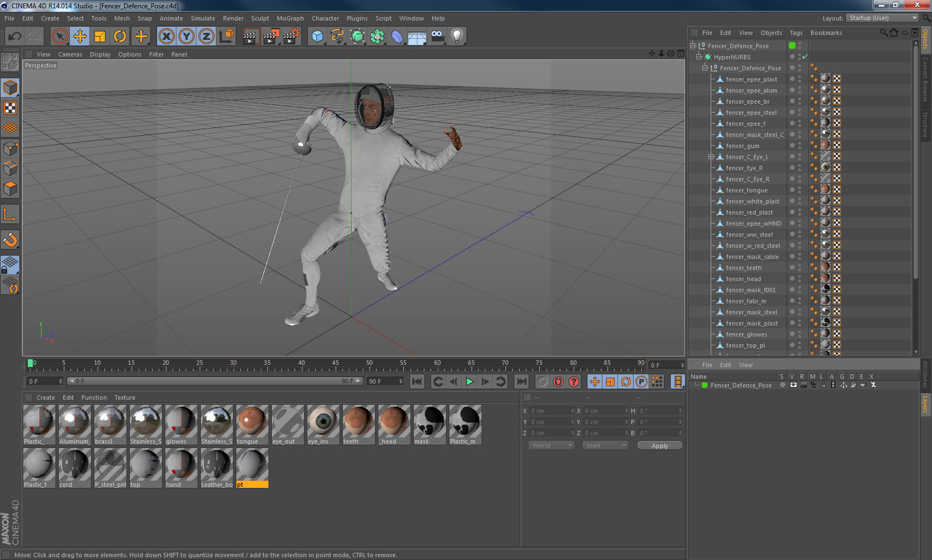
Task: Open Material Manager Texture menu
Action: [x=125, y=398]
